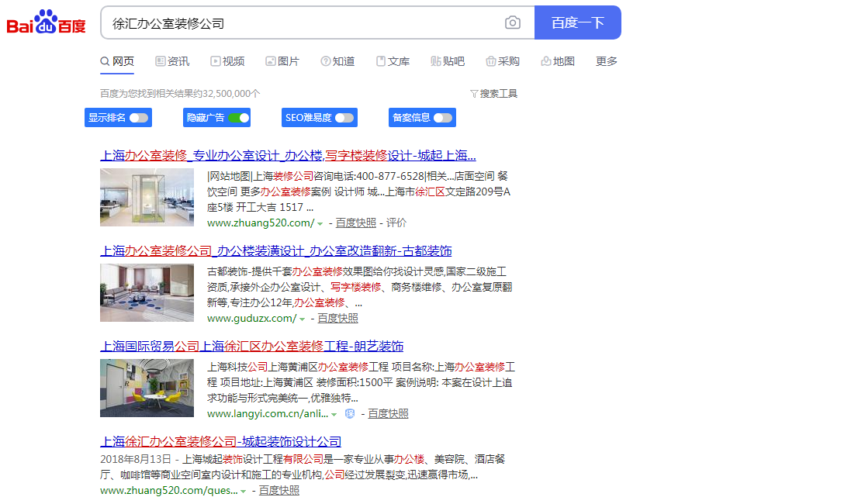Click the search tools filter icon

point(473,94)
